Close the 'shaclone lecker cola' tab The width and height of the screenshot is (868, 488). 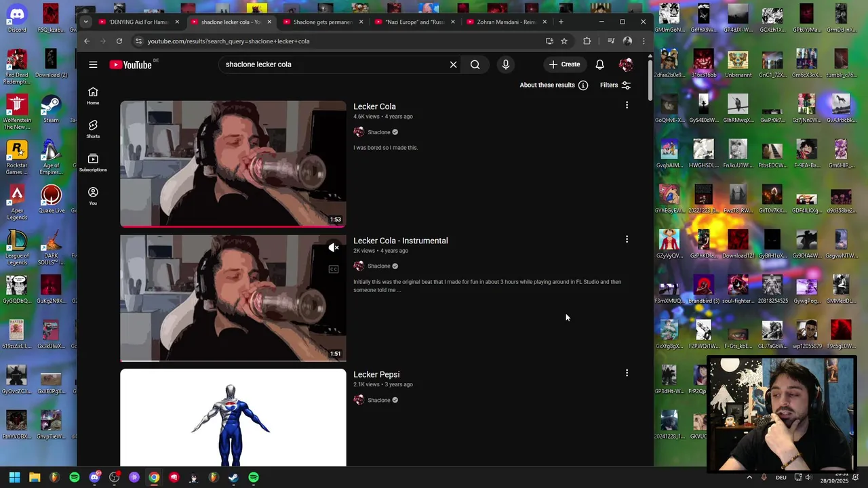(x=269, y=22)
